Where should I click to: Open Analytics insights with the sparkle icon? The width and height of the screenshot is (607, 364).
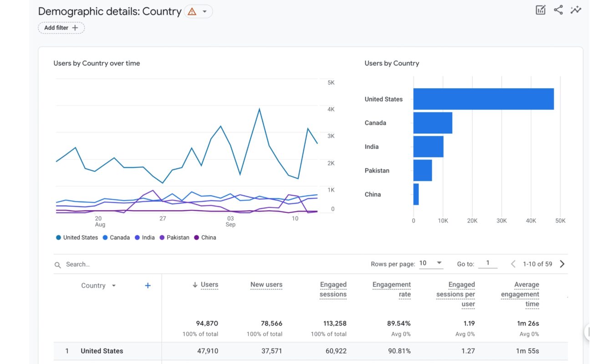point(576,9)
